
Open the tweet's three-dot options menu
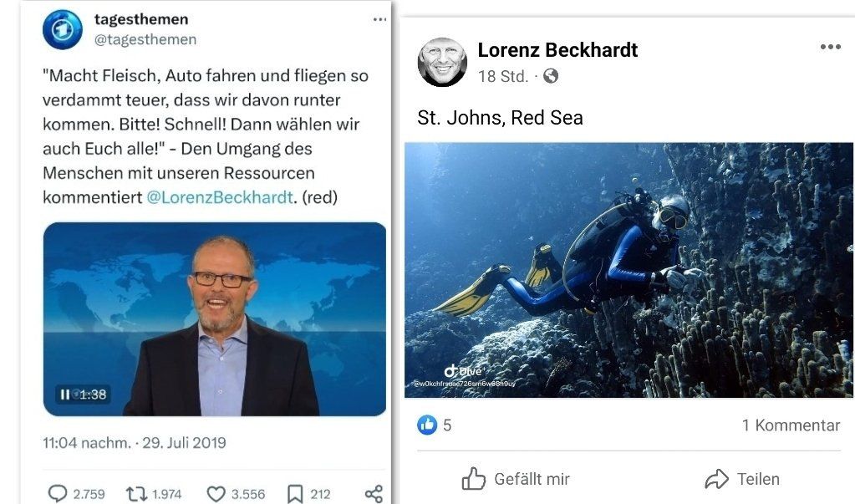point(379,18)
